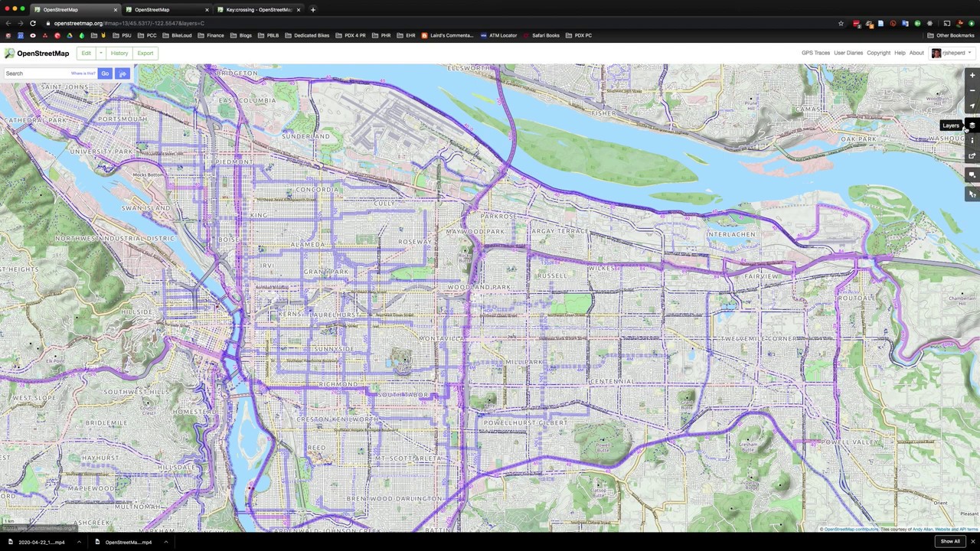The height and width of the screenshot is (551, 980).
Task: Open the Laird's Commenta... bookmark
Action: pyautogui.click(x=448, y=35)
